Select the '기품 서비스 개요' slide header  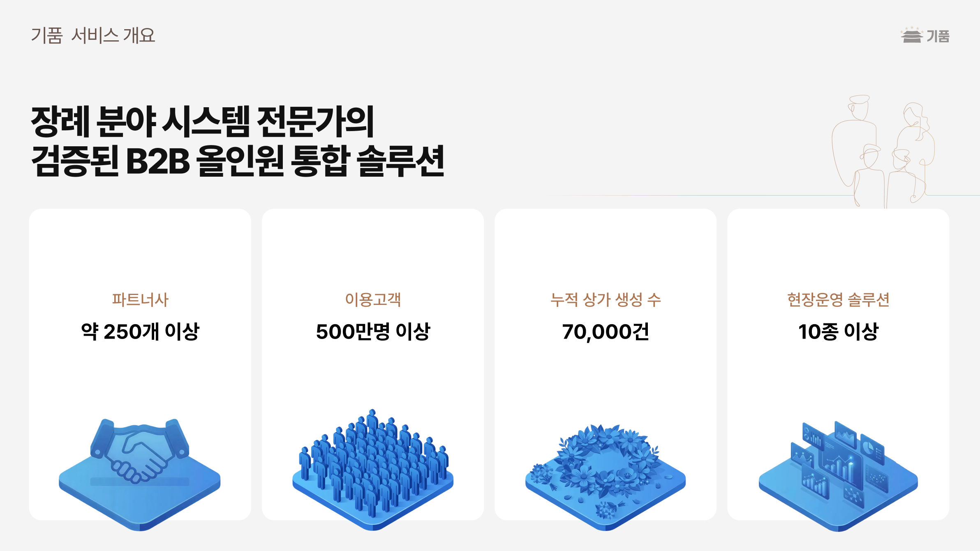93,35
